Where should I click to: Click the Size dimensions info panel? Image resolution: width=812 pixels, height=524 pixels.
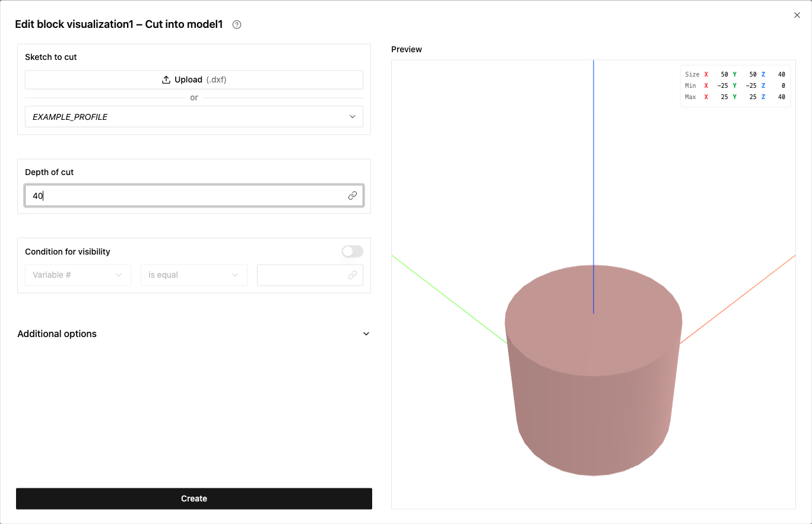735,85
